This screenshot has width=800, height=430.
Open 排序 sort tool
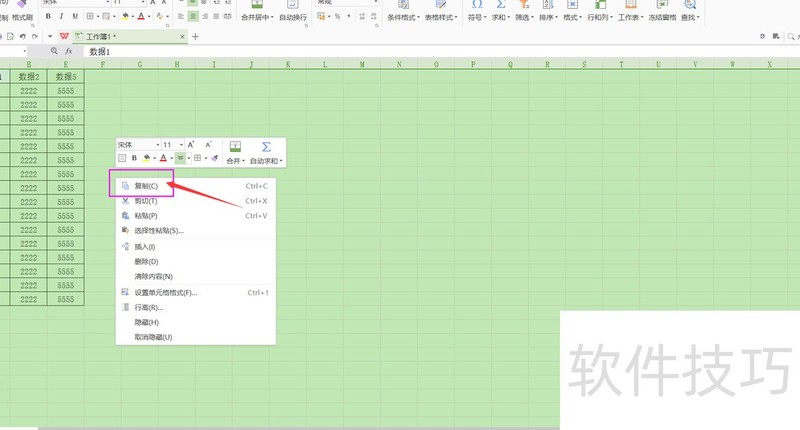click(548, 11)
